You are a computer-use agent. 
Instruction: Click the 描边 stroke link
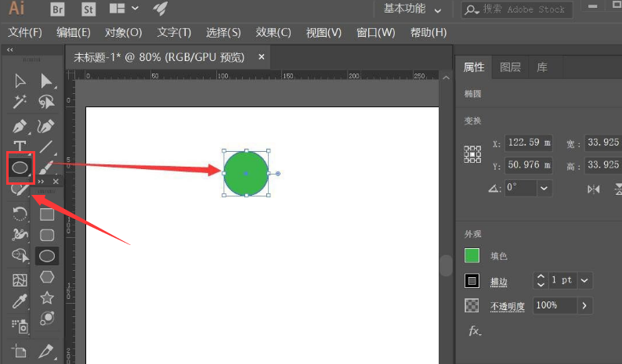point(499,281)
